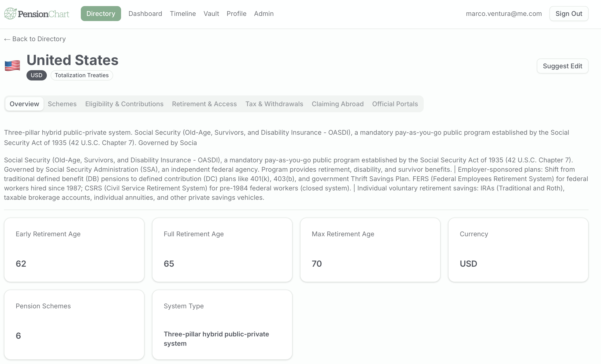This screenshot has width=601, height=364.
Task: Navigate to Timeline
Action: (x=183, y=14)
